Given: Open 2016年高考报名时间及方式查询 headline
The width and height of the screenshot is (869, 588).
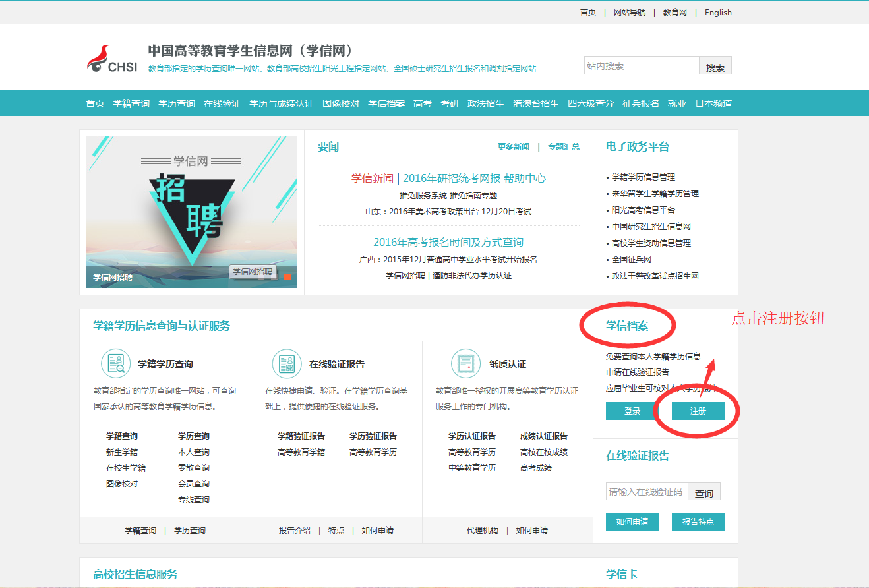Looking at the screenshot, I should point(448,242).
